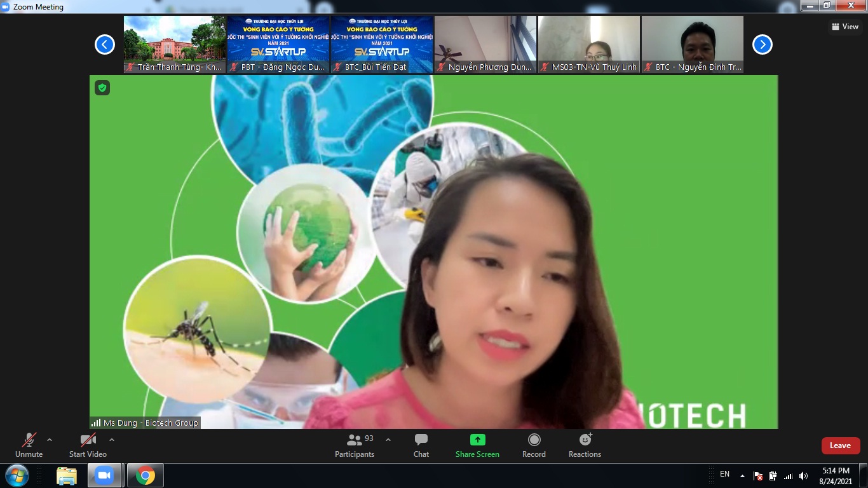
Task: Open the Participants list
Action: 355,440
